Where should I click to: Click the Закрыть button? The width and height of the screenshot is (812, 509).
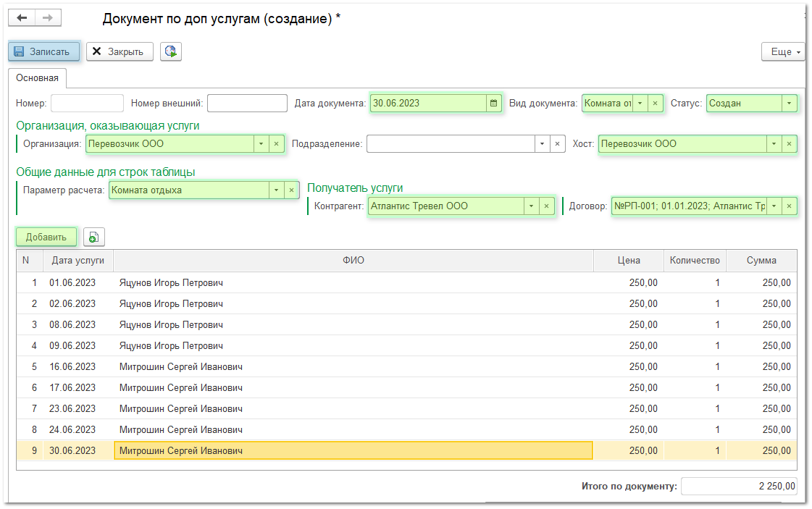click(120, 51)
